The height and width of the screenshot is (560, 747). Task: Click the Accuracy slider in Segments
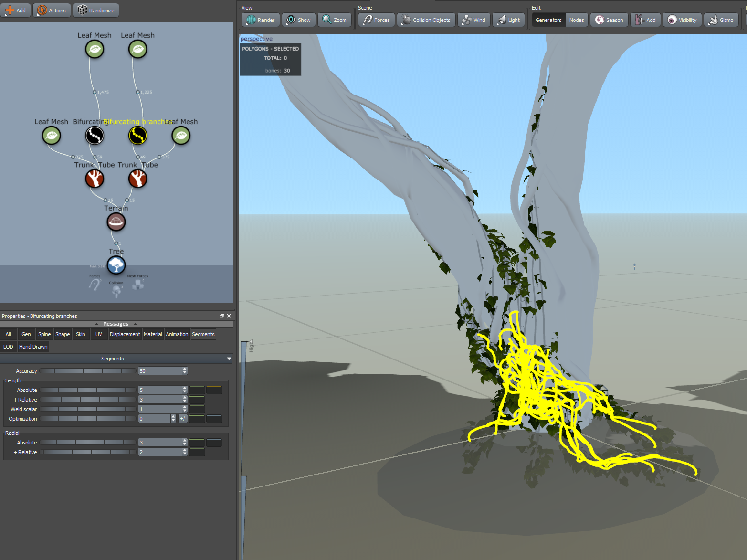click(87, 370)
